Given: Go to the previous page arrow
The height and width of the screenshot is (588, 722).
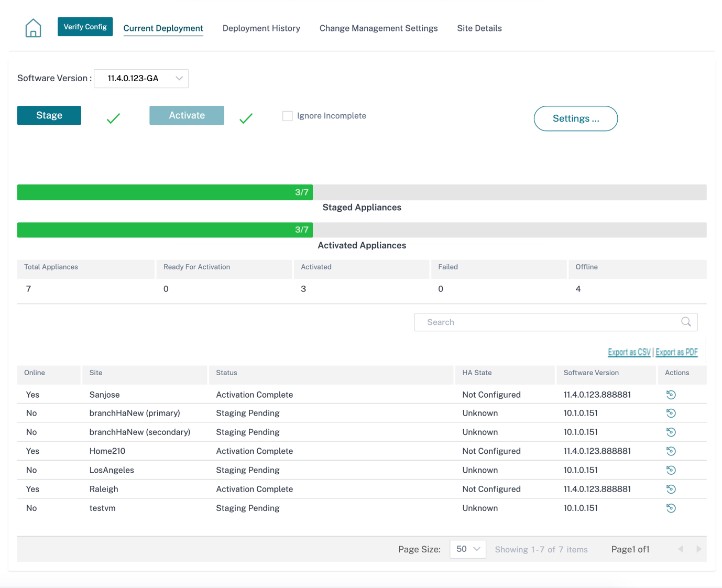Looking at the screenshot, I should 681,549.
